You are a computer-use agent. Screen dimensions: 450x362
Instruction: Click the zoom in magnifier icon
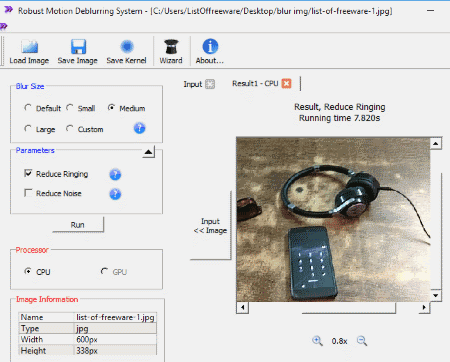(x=317, y=341)
